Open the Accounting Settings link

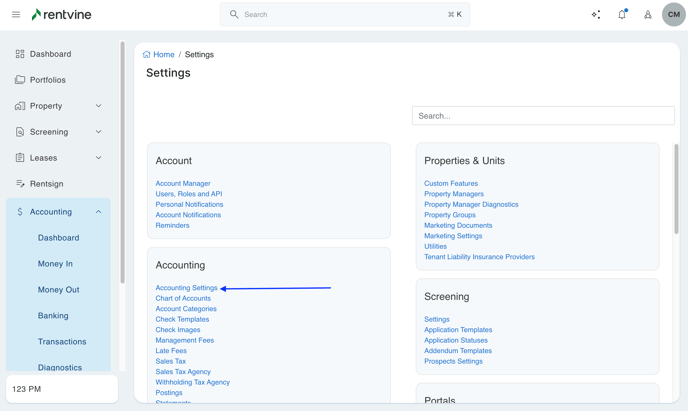186,288
